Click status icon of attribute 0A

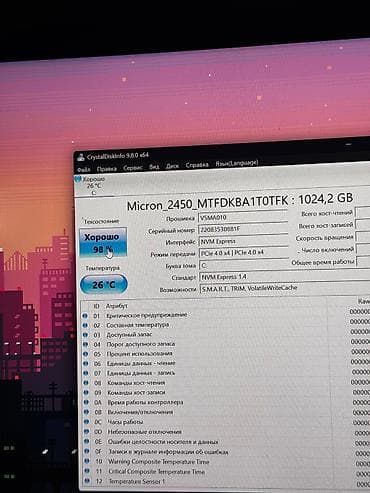tap(86, 402)
